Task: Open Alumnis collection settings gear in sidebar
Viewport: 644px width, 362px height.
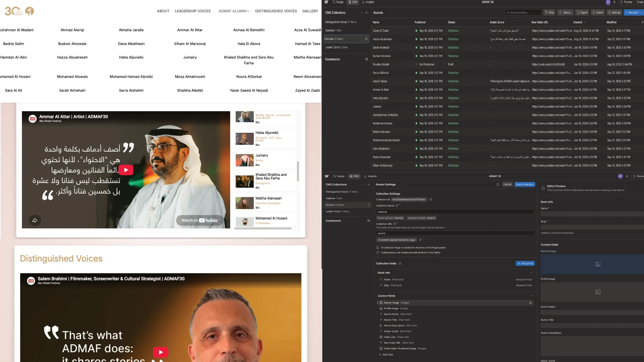Action: tap(366, 39)
